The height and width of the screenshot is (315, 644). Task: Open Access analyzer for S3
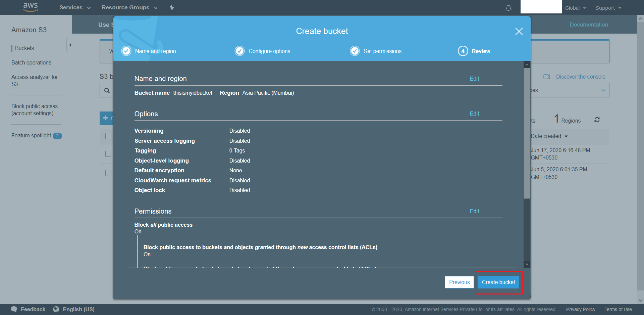35,80
